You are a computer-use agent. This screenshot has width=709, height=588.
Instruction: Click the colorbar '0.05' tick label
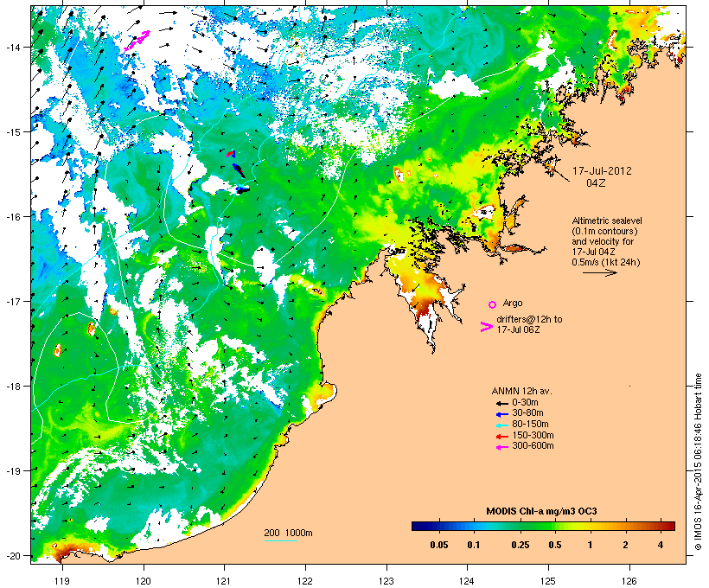tap(439, 545)
